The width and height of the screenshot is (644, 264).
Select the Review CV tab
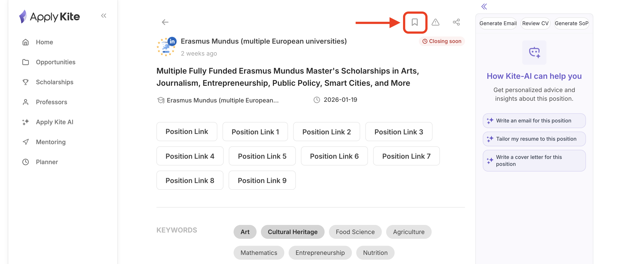535,23
